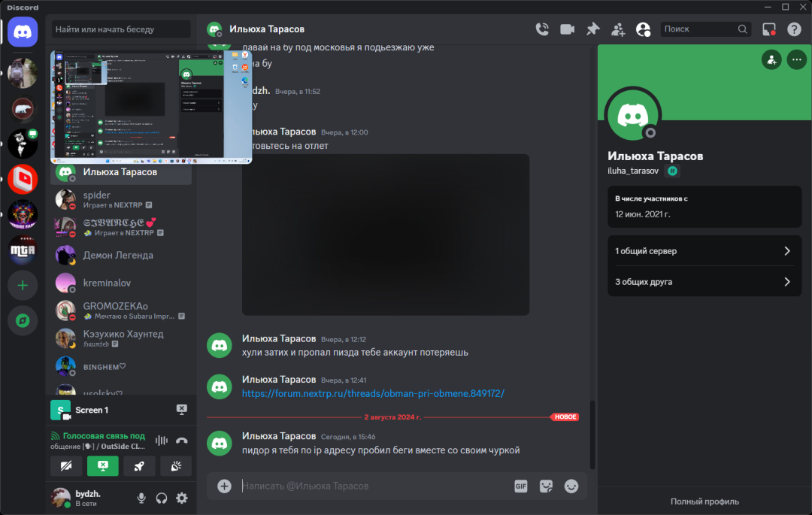
Task: Turn on camera in voice panel
Action: (66, 466)
